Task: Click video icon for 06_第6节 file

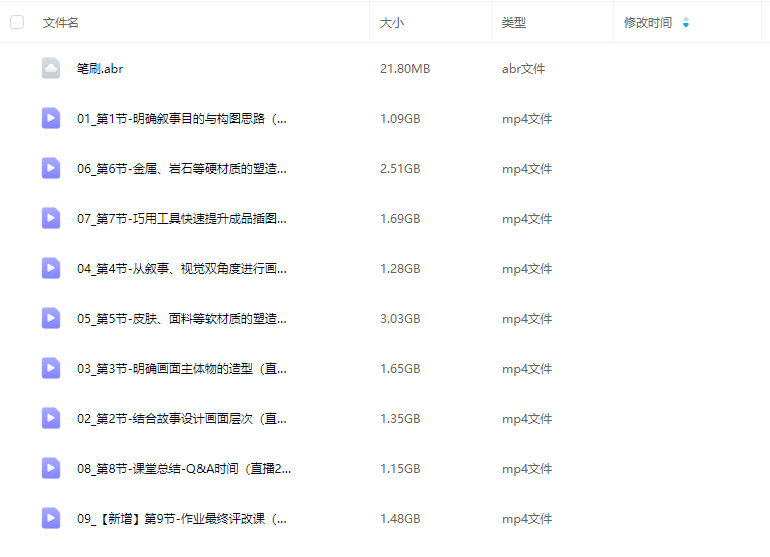Action: (51, 168)
